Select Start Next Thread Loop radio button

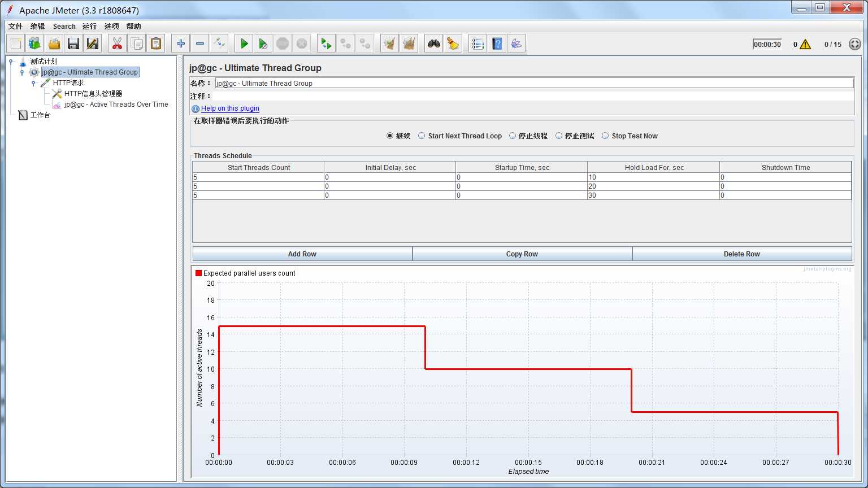click(422, 136)
